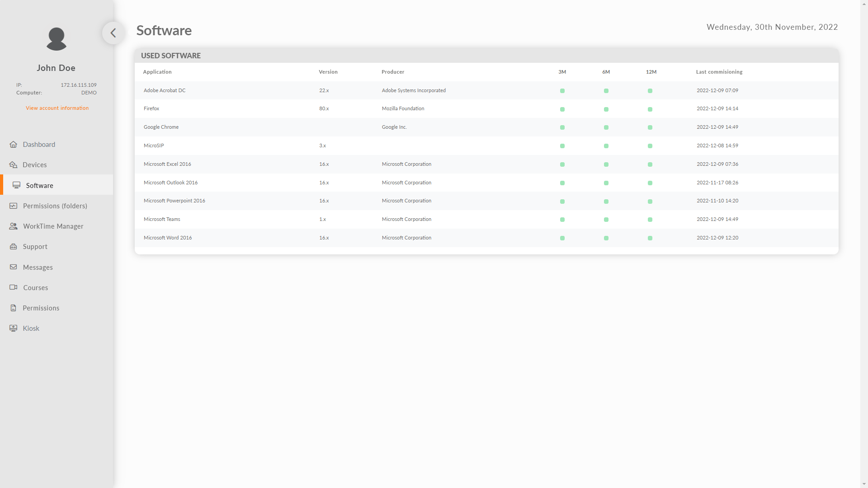Viewport: 868px width, 488px height.
Task: Open the Dashboard menu item
Action: pos(57,145)
